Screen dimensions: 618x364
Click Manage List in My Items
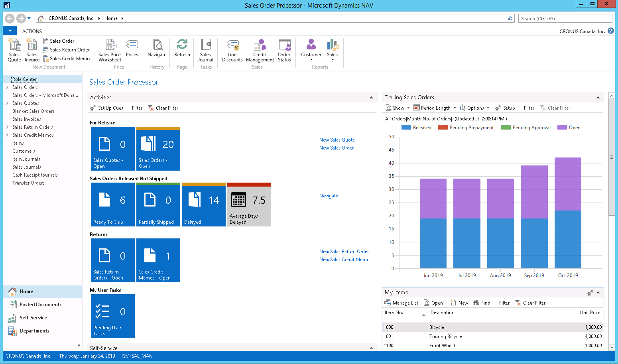[402, 303]
